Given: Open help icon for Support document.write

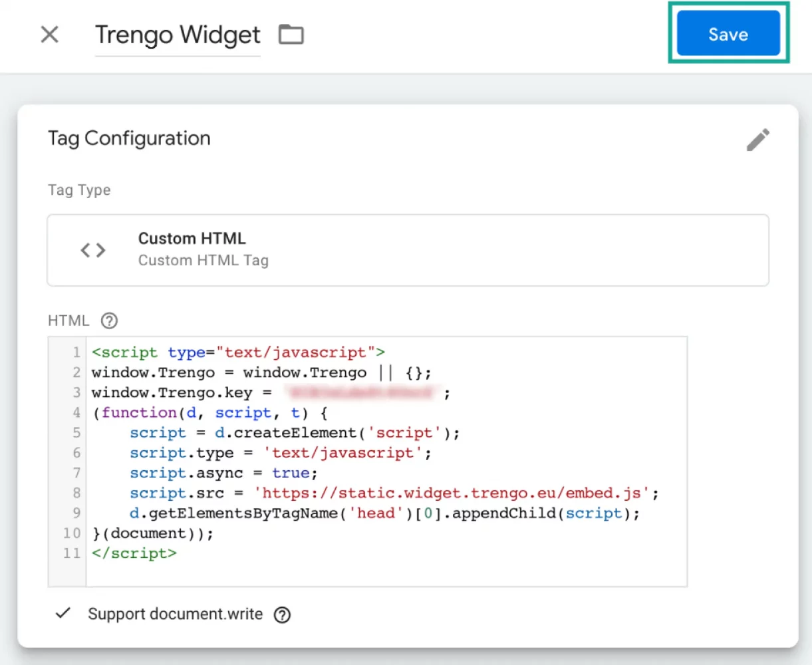Looking at the screenshot, I should click(x=282, y=614).
